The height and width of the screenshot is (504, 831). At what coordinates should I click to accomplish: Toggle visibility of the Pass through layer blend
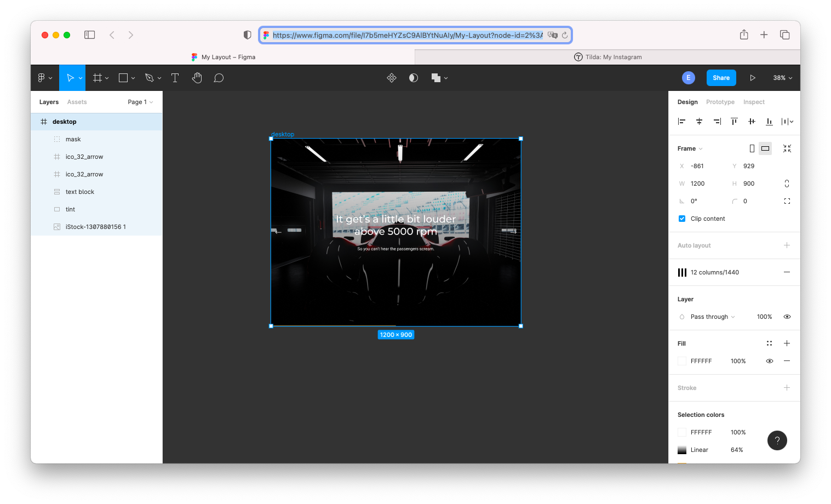[787, 317]
